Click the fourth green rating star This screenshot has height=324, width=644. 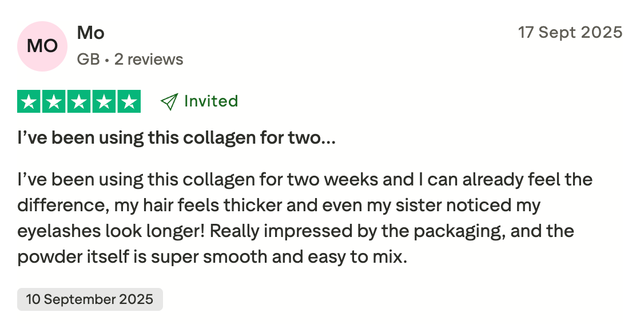click(104, 102)
